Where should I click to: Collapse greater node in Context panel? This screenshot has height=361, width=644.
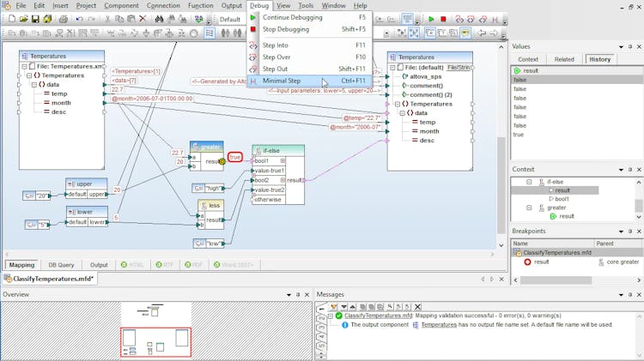[x=529, y=208]
